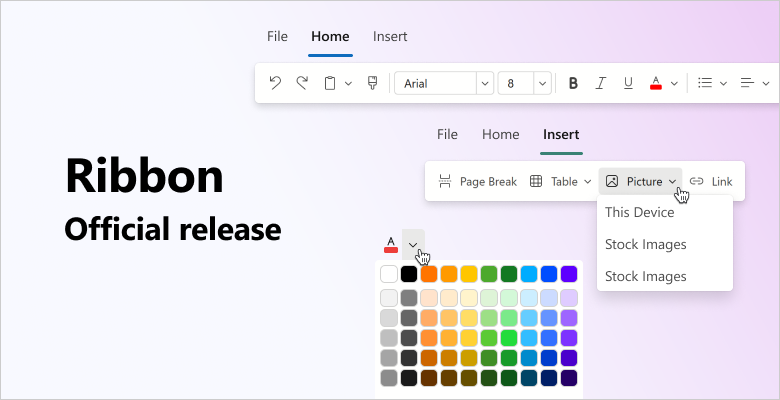Click the Undo icon in the Home ribbon
Image resolution: width=780 pixels, height=400 pixels.
coord(275,83)
